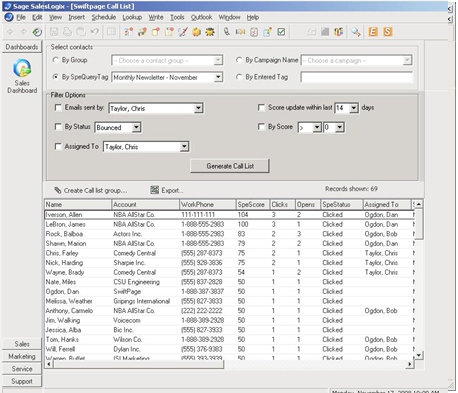This screenshot has width=458, height=393.
Task: Select the By Entered Tag radio button
Action: coord(239,77)
